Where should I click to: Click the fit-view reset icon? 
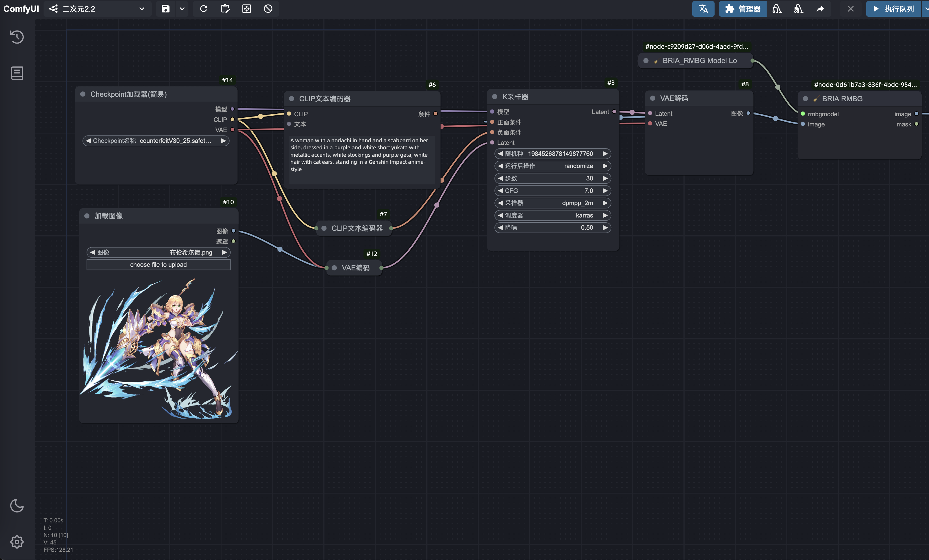pyautogui.click(x=247, y=9)
